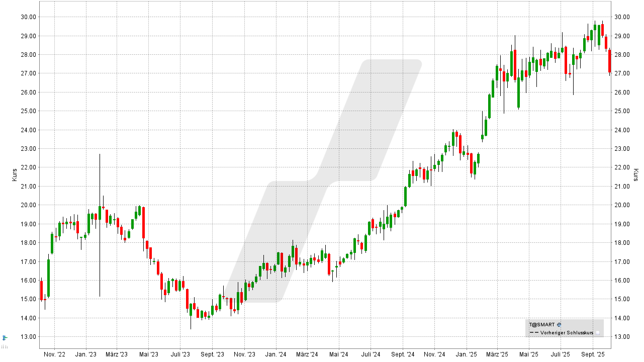644x362 pixels.
Task: Select the T@SMART legend label
Action: point(541,325)
